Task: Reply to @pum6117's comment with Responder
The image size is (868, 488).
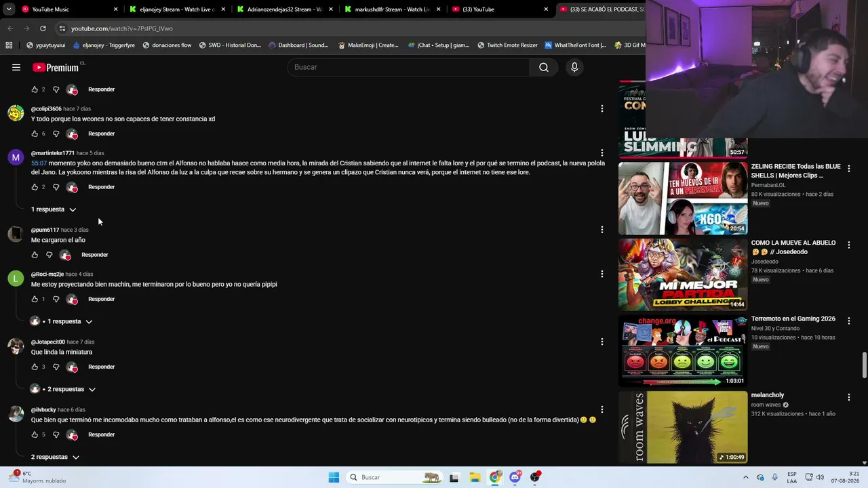Action: coord(95,255)
